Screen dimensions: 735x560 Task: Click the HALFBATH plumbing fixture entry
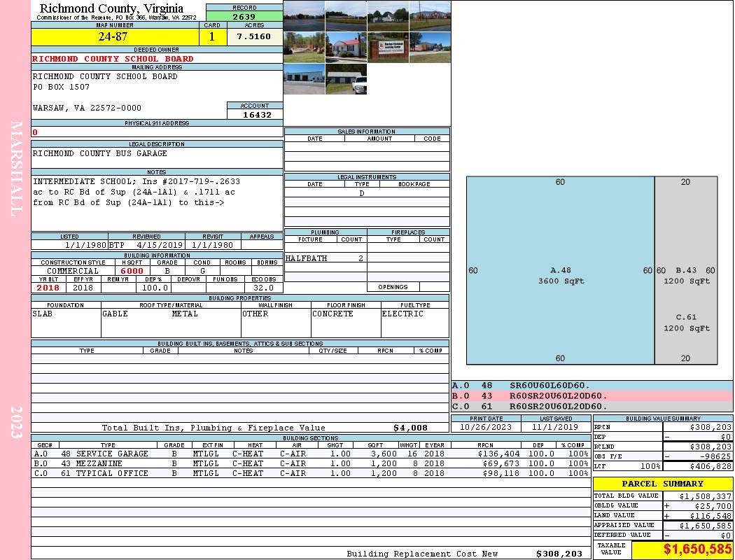(x=306, y=258)
